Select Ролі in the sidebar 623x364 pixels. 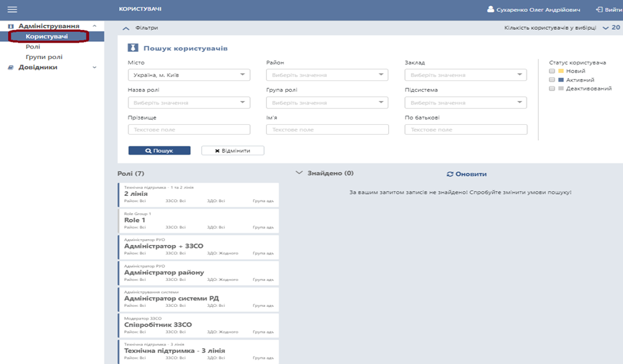pyautogui.click(x=33, y=46)
